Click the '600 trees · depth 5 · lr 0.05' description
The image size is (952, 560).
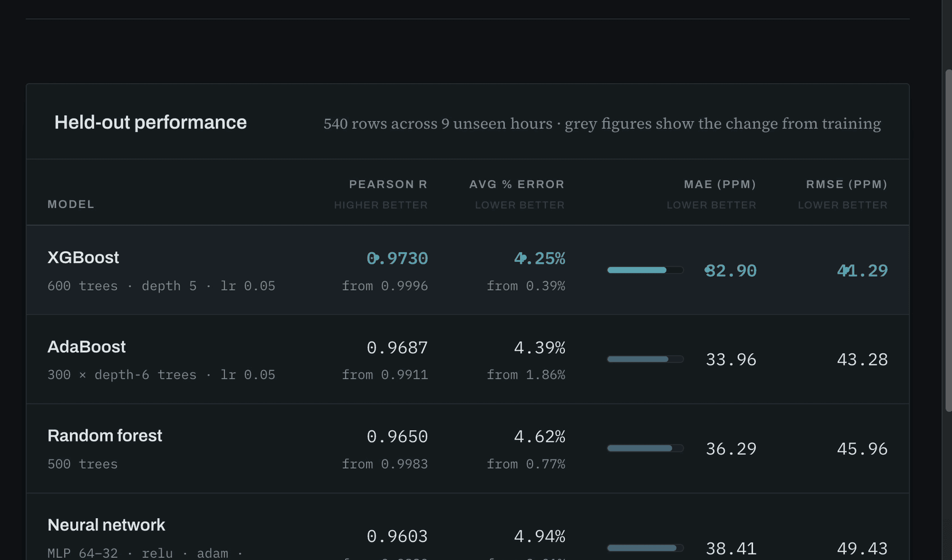pos(161,286)
